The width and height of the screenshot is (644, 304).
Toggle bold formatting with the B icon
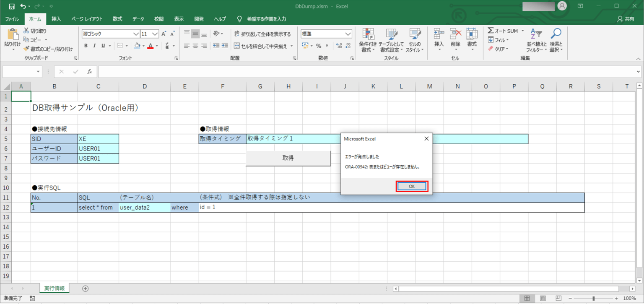point(86,46)
